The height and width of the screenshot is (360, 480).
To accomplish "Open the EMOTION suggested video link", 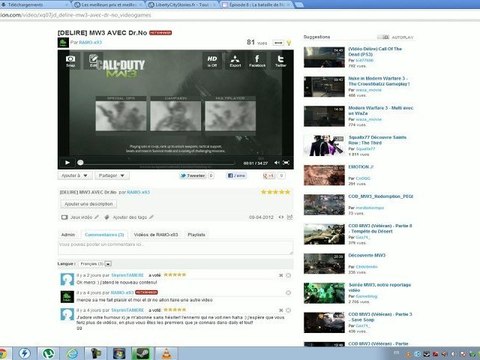I will coord(361,167).
